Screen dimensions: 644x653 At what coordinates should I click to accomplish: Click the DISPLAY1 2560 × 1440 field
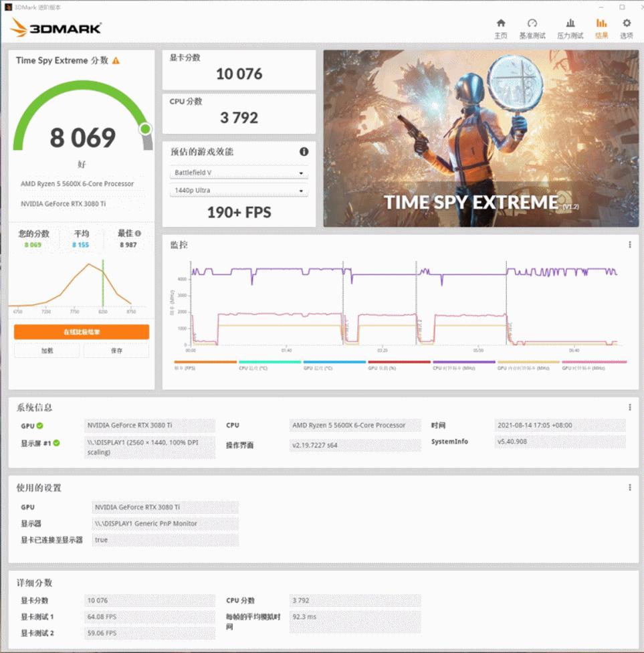150,448
